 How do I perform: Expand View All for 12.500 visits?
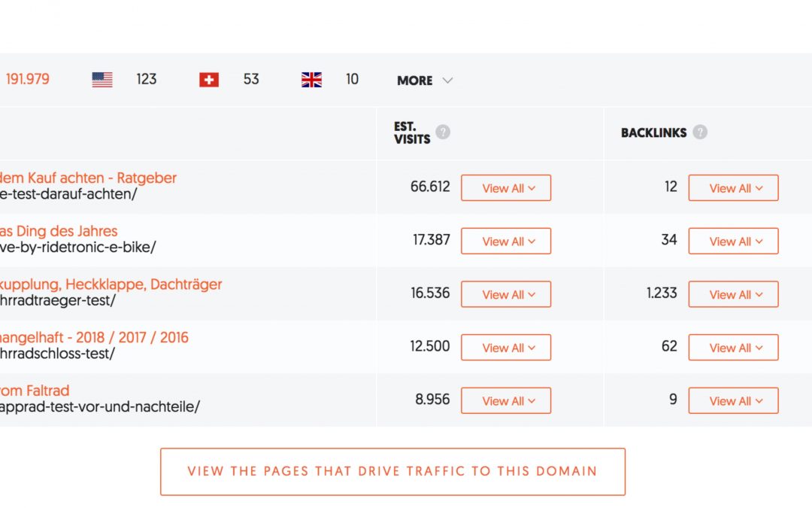[x=506, y=348]
